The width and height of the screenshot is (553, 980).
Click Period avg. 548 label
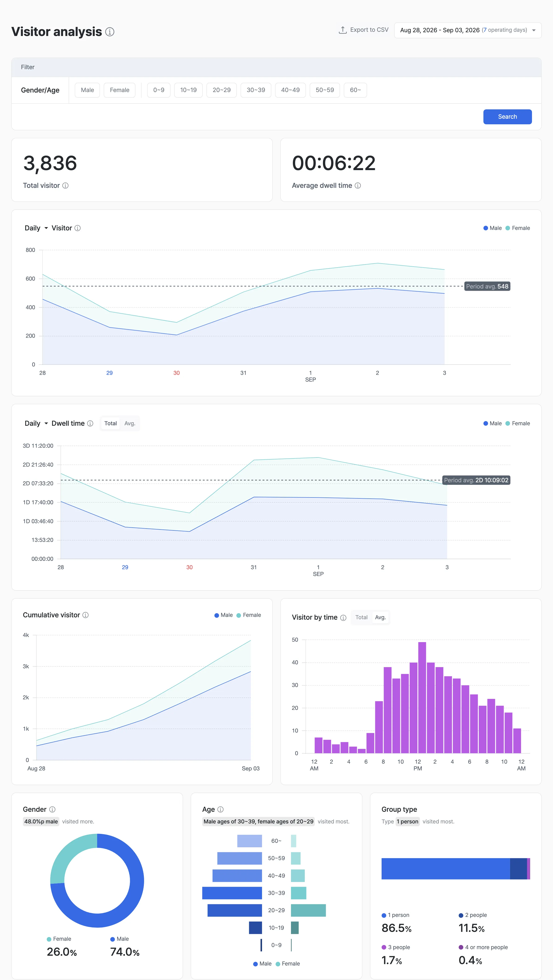[x=487, y=286]
